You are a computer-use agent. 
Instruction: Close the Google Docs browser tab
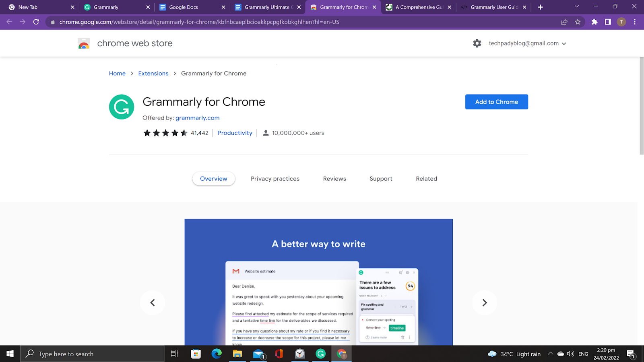(223, 7)
